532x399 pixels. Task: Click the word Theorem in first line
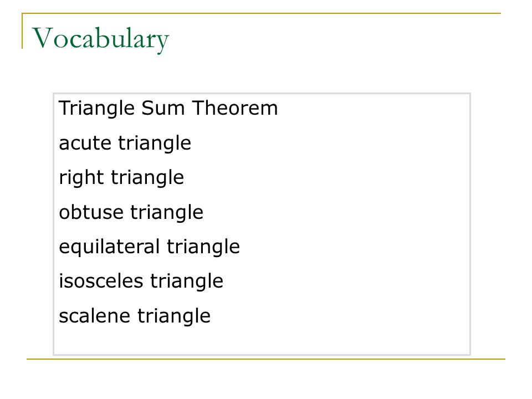(235, 108)
